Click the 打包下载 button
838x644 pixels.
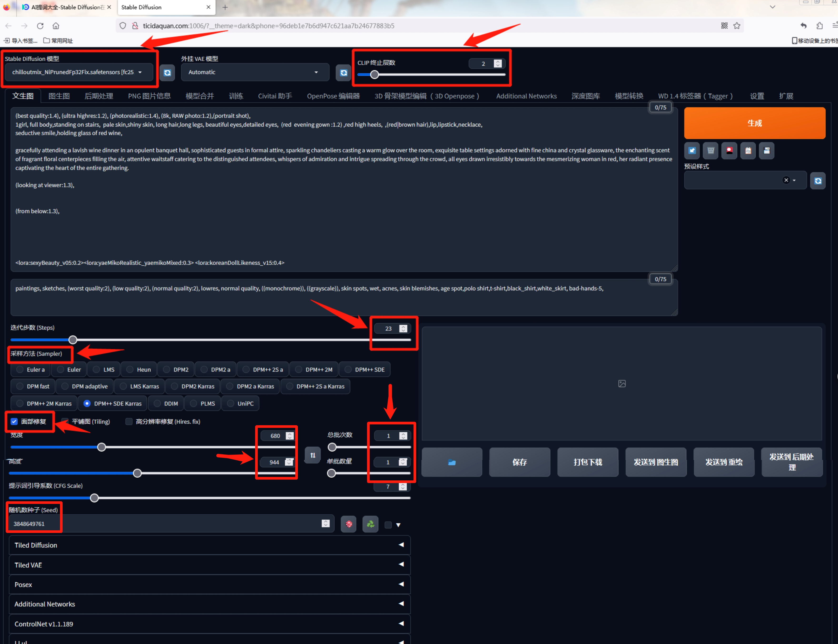click(x=587, y=462)
